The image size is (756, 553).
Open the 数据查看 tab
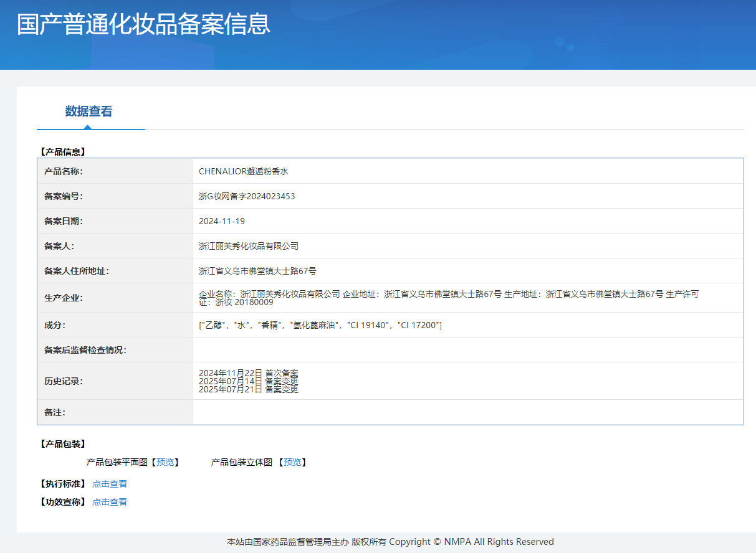pos(89,111)
